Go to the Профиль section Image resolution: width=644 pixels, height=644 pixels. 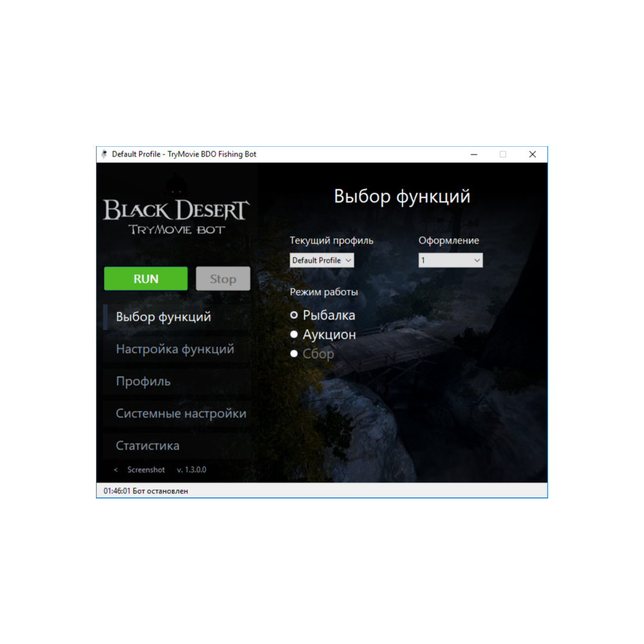point(177,381)
